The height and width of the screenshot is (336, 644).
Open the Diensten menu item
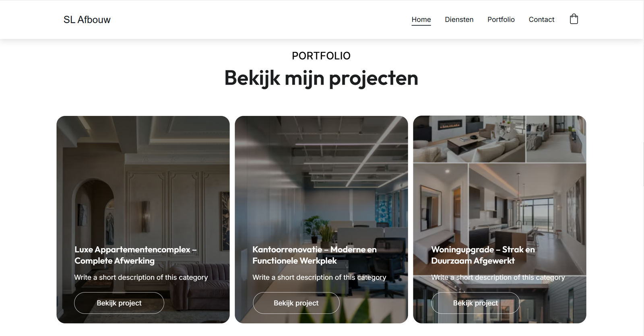pyautogui.click(x=459, y=19)
